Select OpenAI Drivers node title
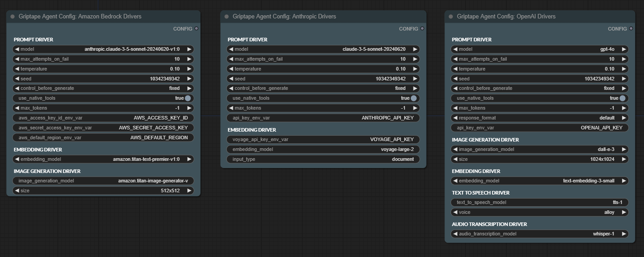The width and height of the screenshot is (644, 257). [506, 17]
